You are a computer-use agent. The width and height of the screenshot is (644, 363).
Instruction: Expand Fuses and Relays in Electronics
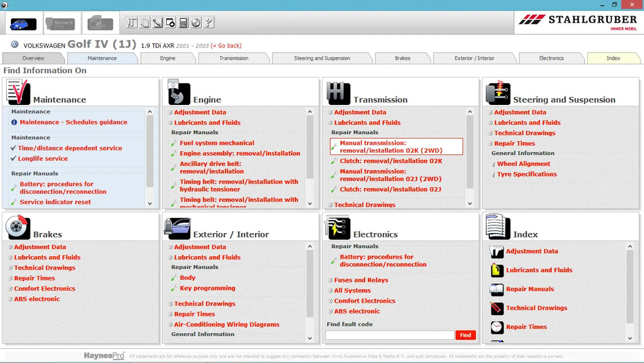tap(361, 280)
